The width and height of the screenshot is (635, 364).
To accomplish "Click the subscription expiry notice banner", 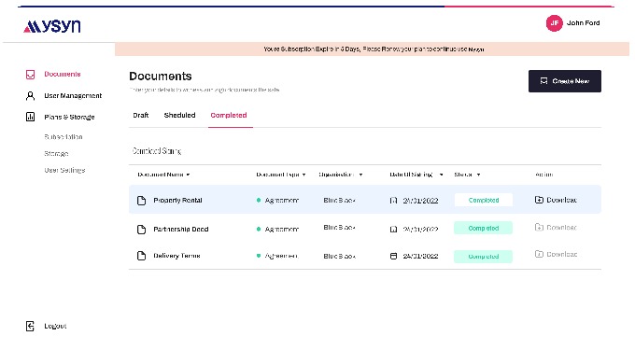I will pyautogui.click(x=373, y=49).
